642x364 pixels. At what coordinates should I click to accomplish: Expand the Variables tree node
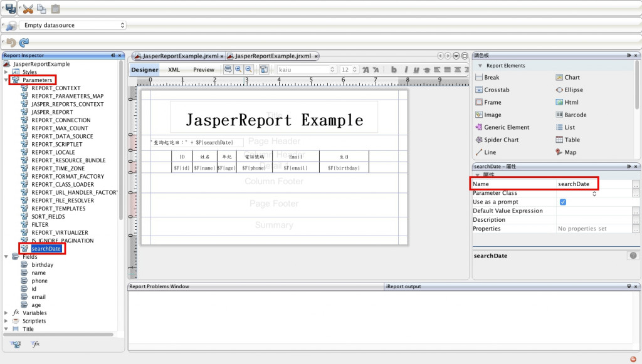6,313
